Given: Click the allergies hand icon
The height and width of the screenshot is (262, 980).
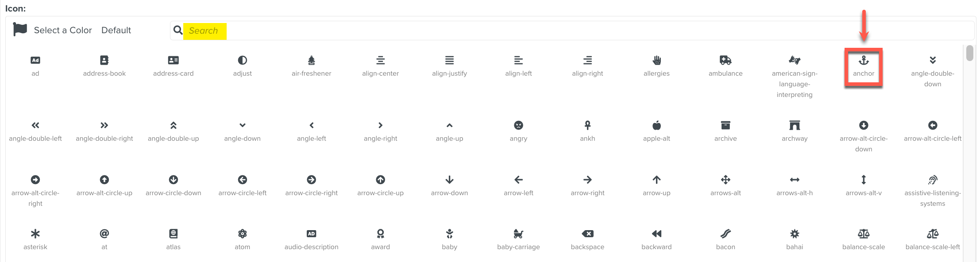Looking at the screenshot, I should point(656,61).
